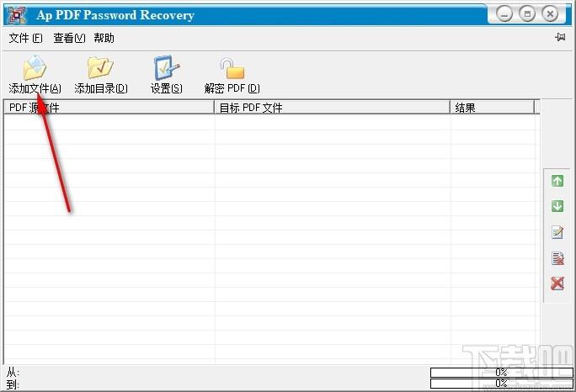Click the Add Directory (添加目录) folder icon

(x=100, y=67)
